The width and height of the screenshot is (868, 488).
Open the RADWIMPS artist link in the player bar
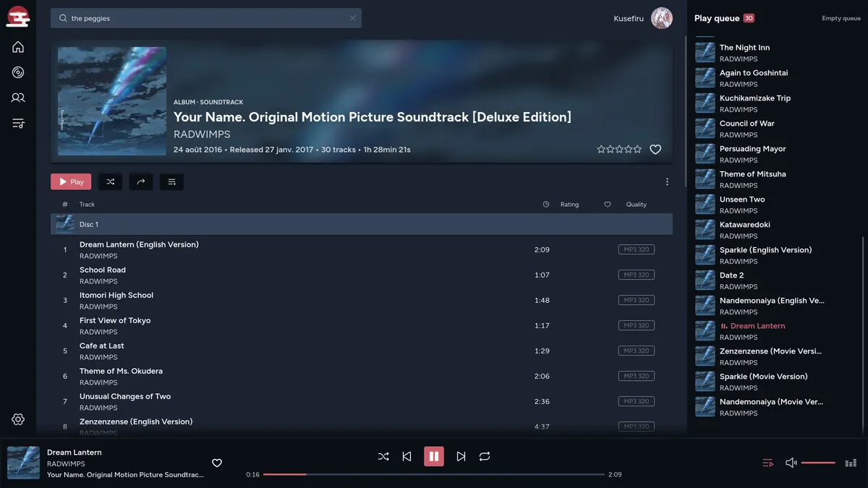[66, 464]
